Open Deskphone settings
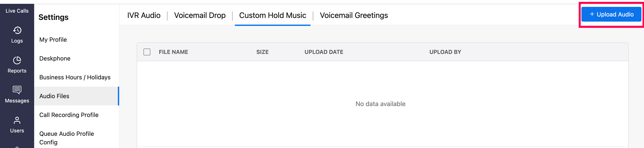Screen dimensions: 644x148 [55, 58]
